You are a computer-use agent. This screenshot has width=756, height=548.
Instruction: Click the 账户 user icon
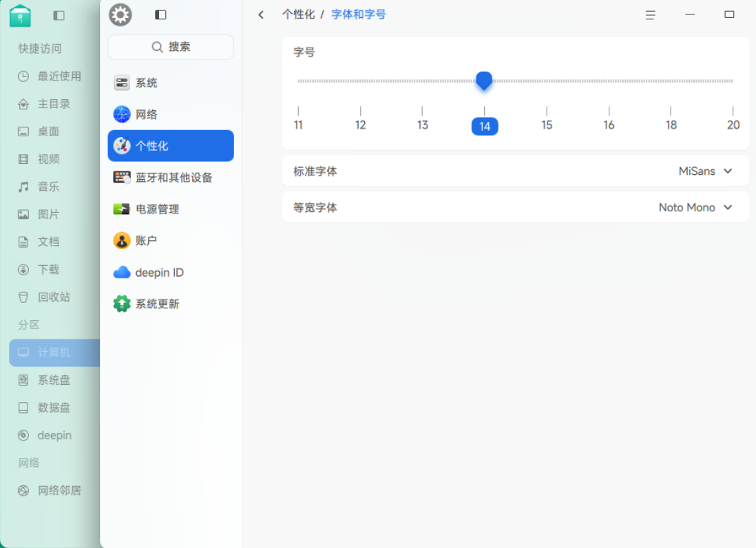coord(121,240)
